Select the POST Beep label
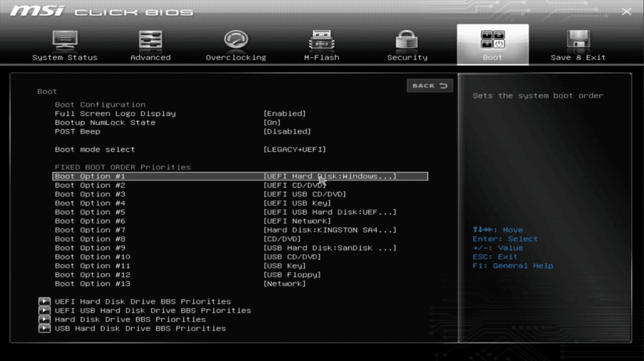The image size is (644, 361). click(77, 131)
